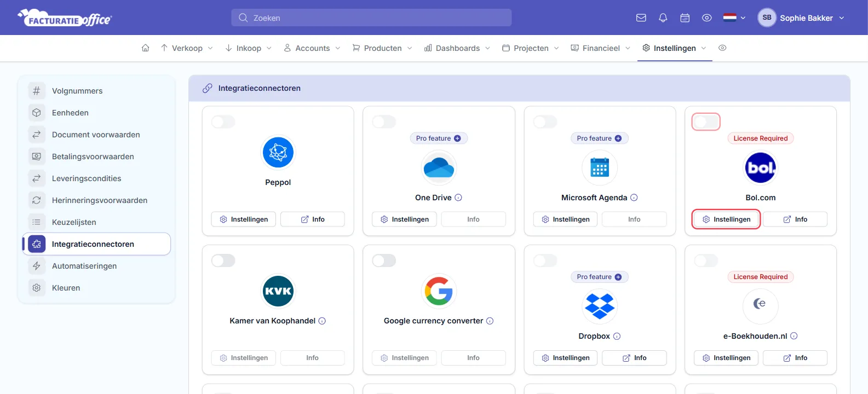Click info circle next to Kamer van Koophandel

[x=322, y=321]
